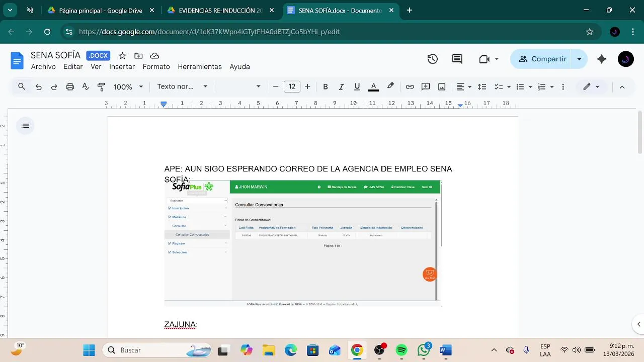Open the Gemini sparkle assistant
This screenshot has width=644, height=362.
point(602,59)
